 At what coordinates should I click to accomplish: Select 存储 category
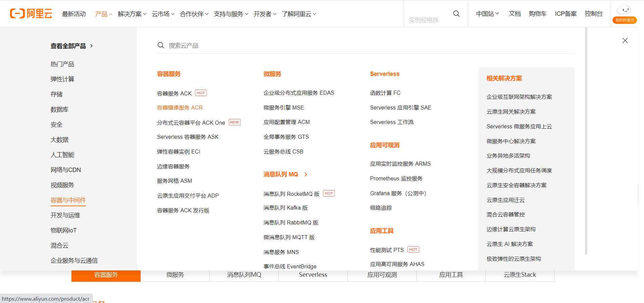click(56, 94)
